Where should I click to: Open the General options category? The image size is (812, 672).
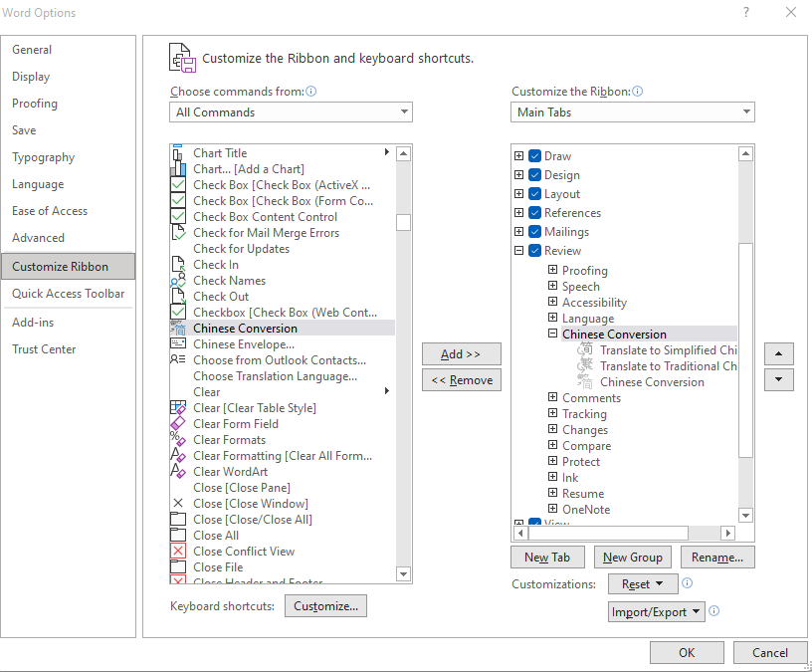[68, 50]
